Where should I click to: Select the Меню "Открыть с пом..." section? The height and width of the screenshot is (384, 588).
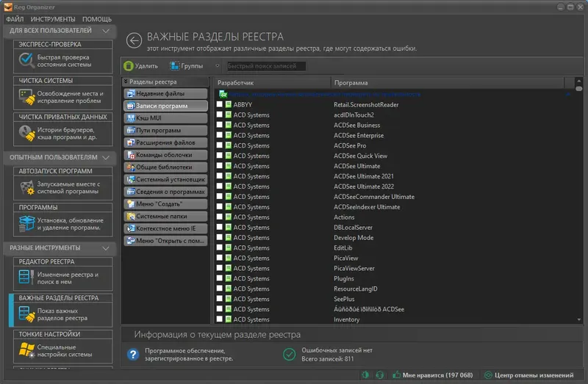[165, 241]
